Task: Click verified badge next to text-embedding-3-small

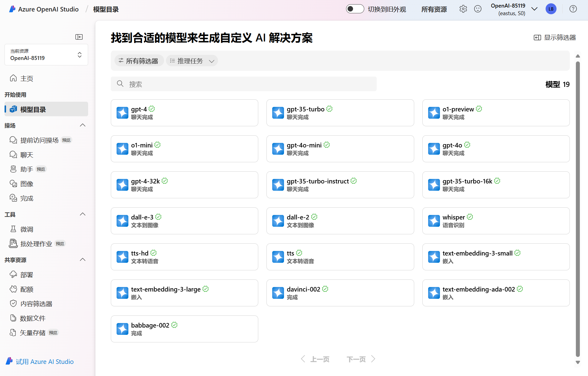Action: click(517, 253)
